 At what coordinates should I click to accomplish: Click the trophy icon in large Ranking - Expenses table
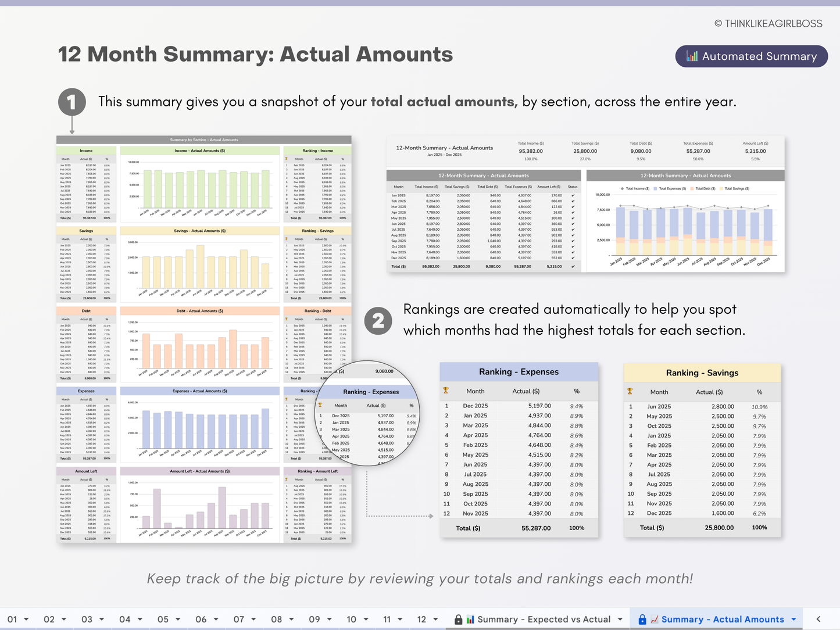(446, 391)
